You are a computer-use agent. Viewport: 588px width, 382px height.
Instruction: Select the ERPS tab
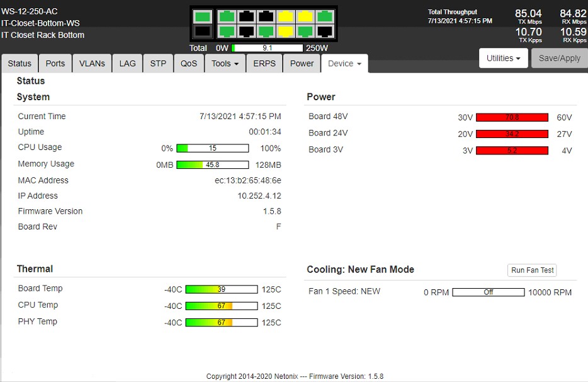point(264,64)
